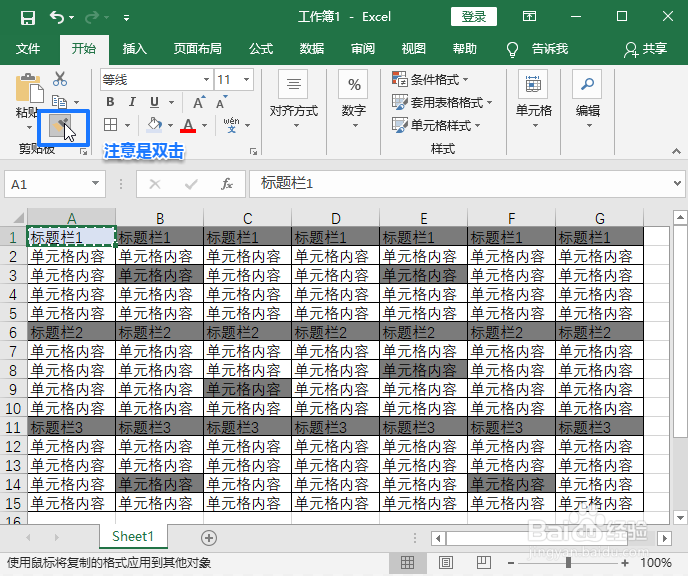Click the zoom slider handle
The height and width of the screenshot is (576, 688).
coord(568,563)
